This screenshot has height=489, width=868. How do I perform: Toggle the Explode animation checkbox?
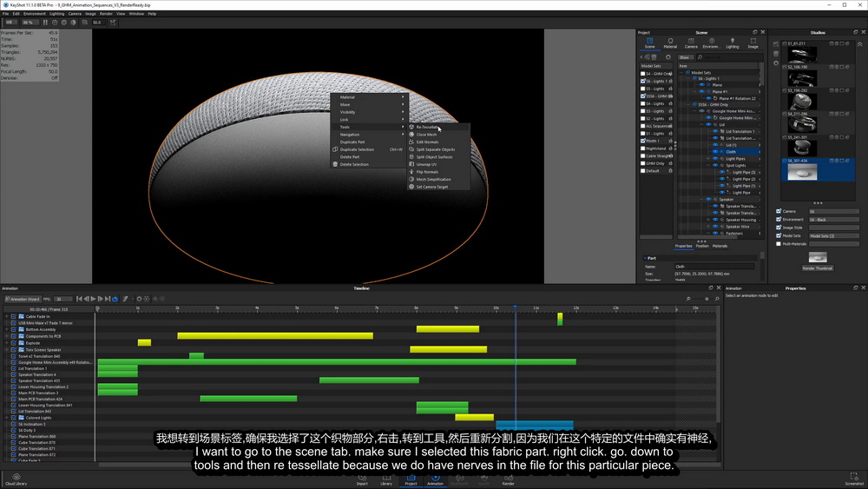[x=13, y=343]
